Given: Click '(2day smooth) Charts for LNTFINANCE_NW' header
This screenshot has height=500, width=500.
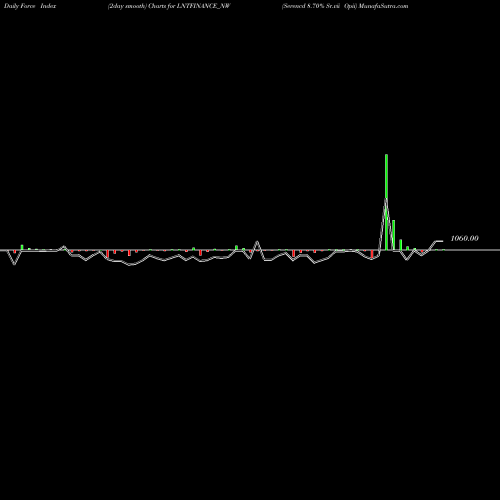Looking at the screenshot, I should (169, 6).
